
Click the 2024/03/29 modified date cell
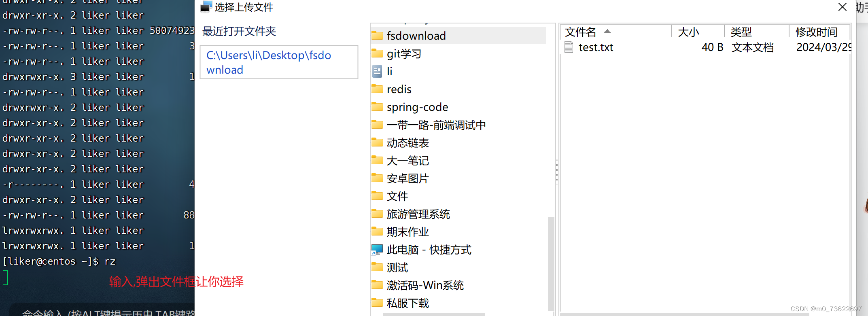(x=824, y=47)
